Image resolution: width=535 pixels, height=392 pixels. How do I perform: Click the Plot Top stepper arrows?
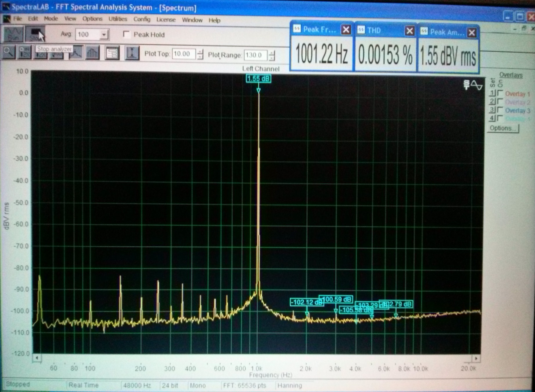click(x=200, y=54)
